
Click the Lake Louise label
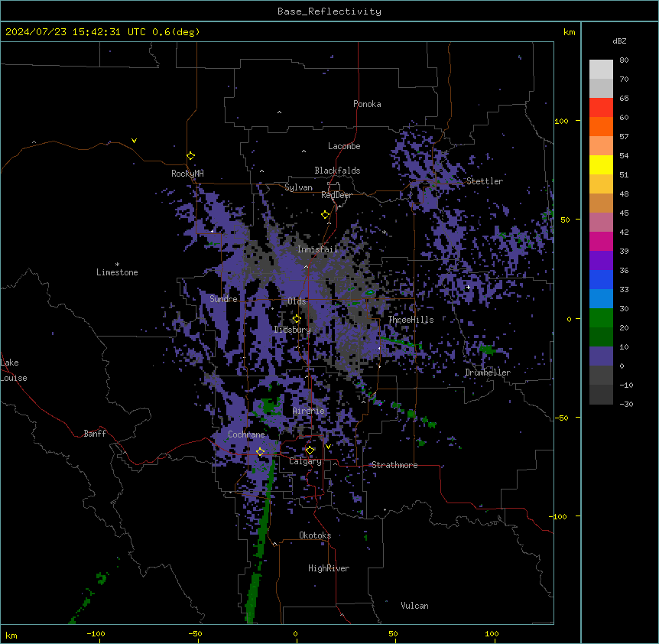(14, 370)
